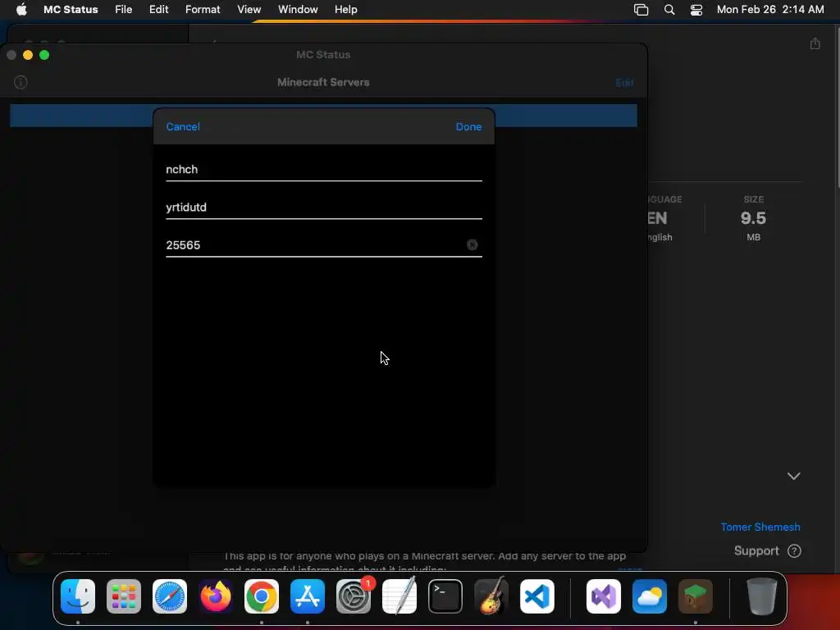Open the App Store from the Dock
Screen dimensions: 840x630
pyautogui.click(x=308, y=596)
